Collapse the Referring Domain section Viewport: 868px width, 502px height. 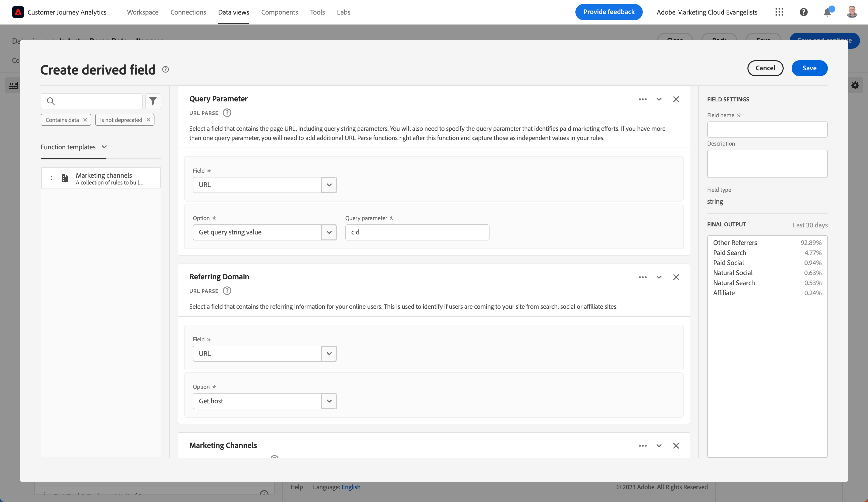tap(659, 277)
